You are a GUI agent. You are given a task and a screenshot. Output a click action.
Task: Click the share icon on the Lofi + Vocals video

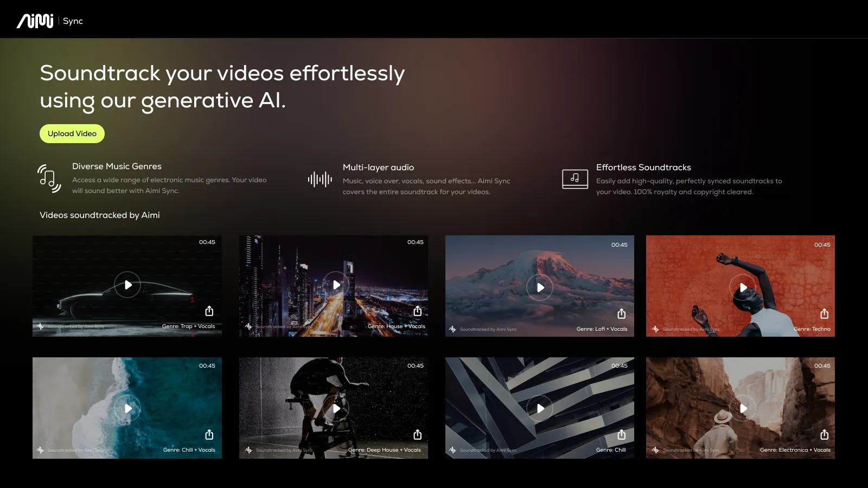point(621,313)
